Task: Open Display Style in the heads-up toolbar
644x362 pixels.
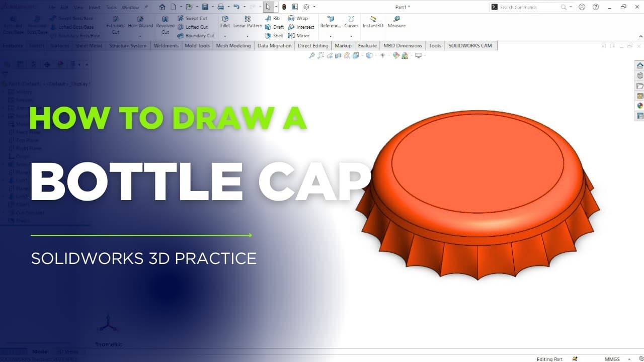Action: tap(369, 55)
